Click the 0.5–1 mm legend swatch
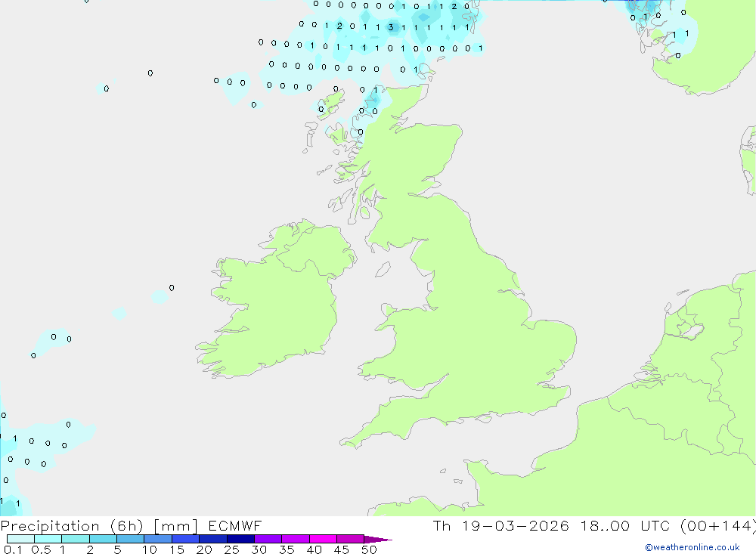756x554 pixels. 48,539
